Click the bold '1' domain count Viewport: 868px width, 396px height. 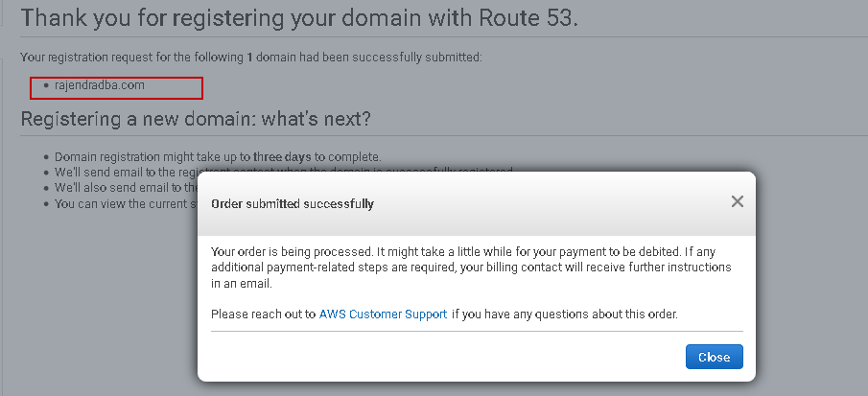click(x=250, y=58)
